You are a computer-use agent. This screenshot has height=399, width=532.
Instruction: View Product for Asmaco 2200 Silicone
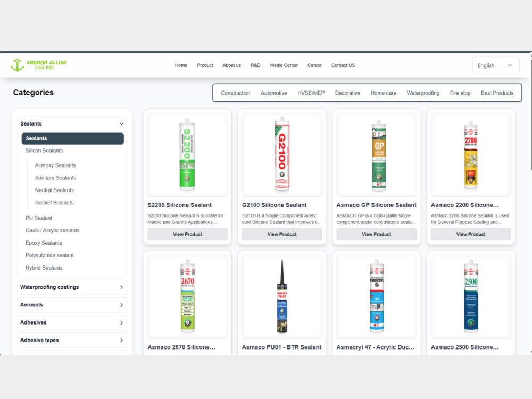pyautogui.click(x=471, y=235)
